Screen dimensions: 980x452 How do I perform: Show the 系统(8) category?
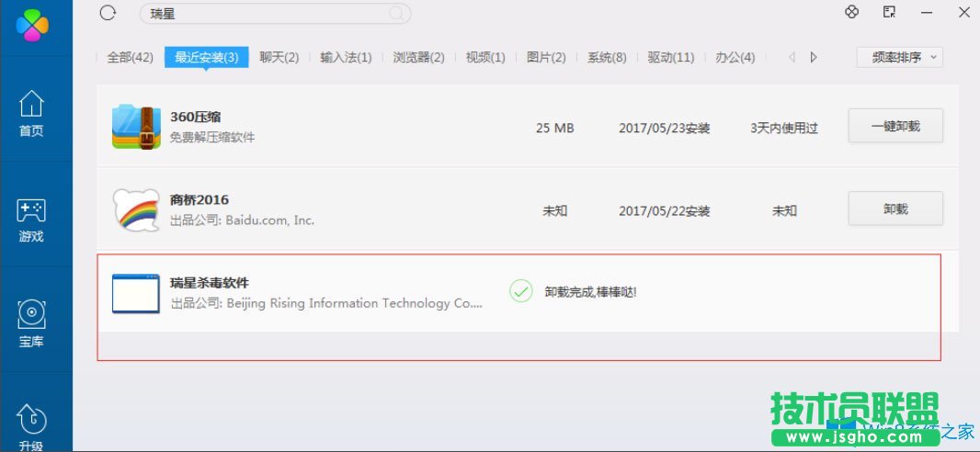click(607, 58)
